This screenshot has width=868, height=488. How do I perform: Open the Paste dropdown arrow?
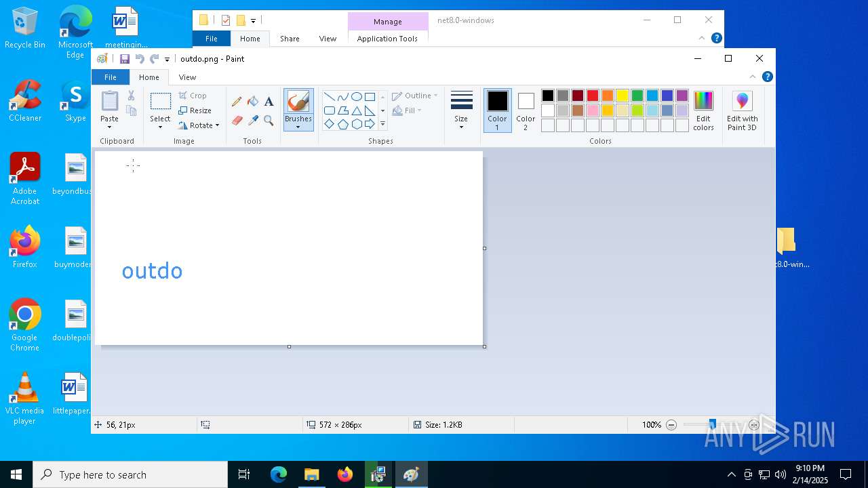(109, 127)
